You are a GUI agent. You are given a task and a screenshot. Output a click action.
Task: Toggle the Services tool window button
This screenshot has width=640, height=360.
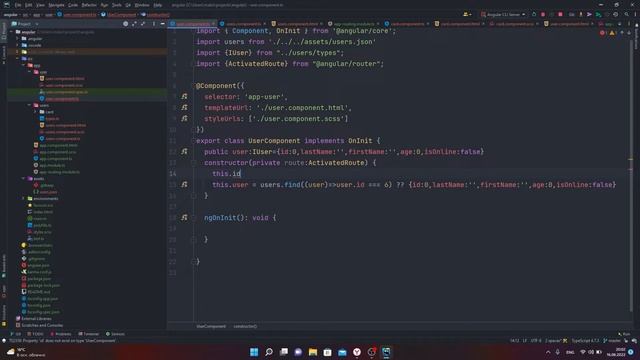[x=115, y=334]
